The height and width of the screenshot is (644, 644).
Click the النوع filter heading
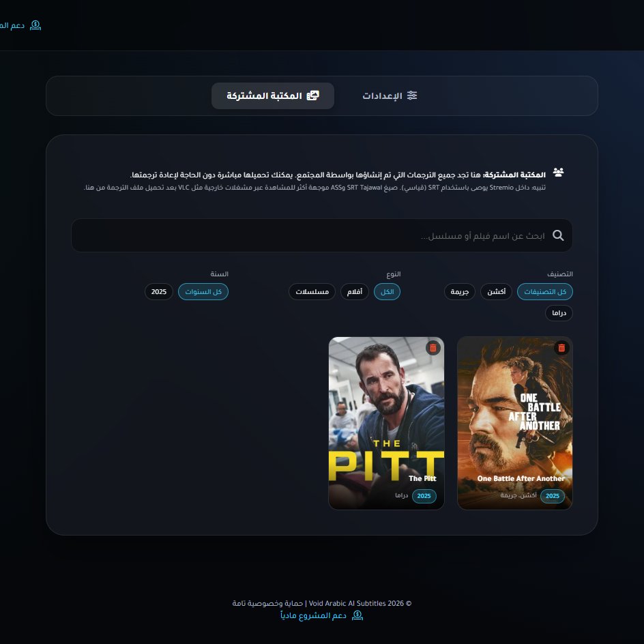(393, 274)
